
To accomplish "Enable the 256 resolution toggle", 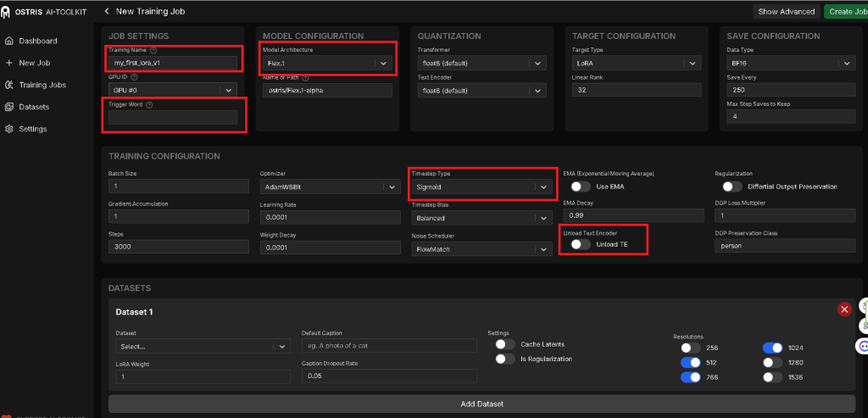I will [691, 348].
